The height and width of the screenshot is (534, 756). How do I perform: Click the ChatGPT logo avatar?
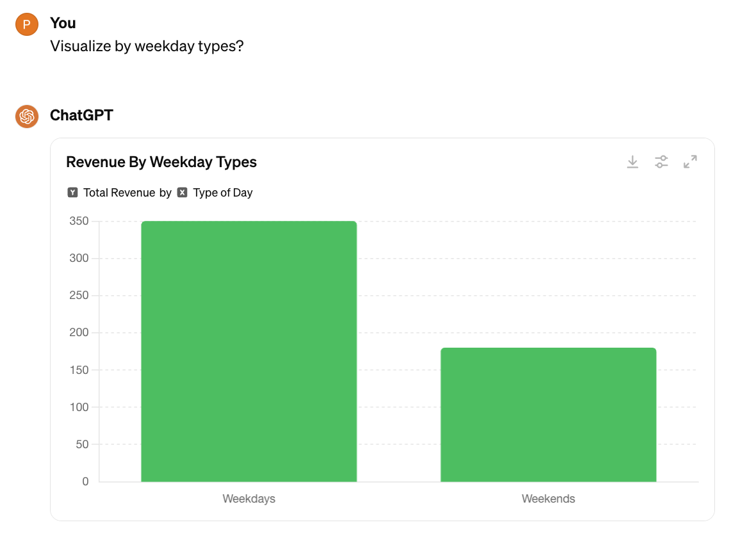[x=27, y=116]
